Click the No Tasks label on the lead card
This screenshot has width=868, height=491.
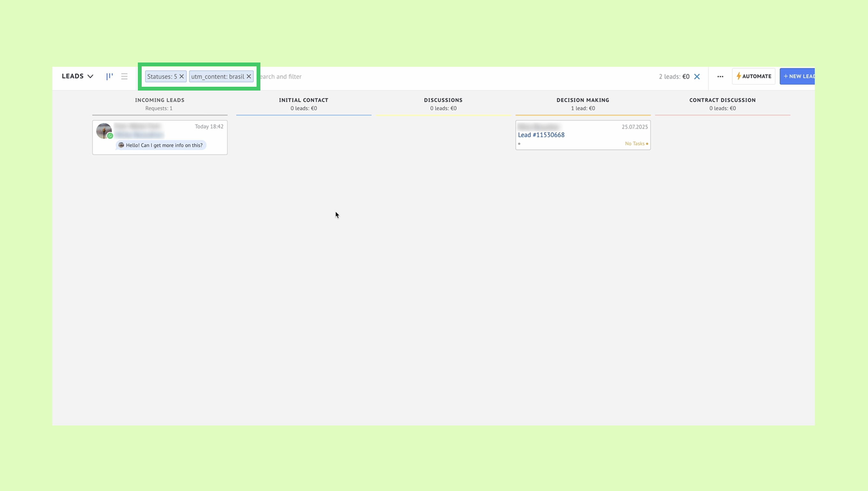coord(634,144)
